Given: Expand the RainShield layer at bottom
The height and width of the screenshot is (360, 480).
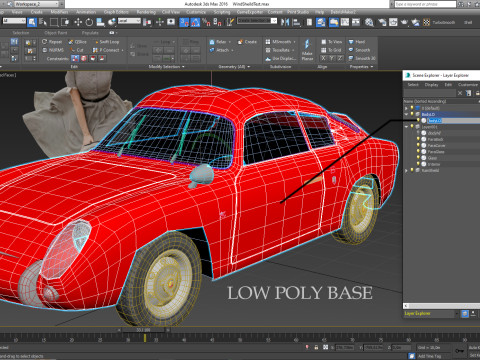Looking at the screenshot, I should (x=406, y=170).
